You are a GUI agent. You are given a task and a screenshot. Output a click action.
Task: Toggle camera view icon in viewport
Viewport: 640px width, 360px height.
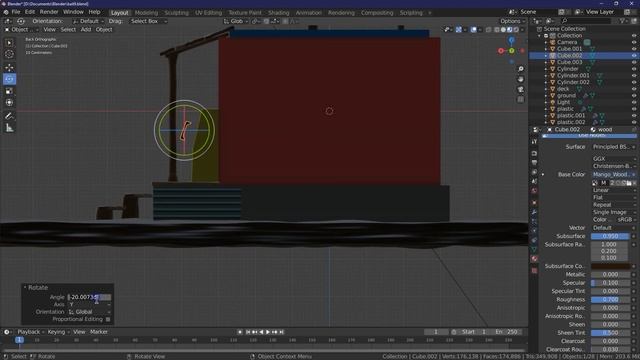click(x=520, y=89)
